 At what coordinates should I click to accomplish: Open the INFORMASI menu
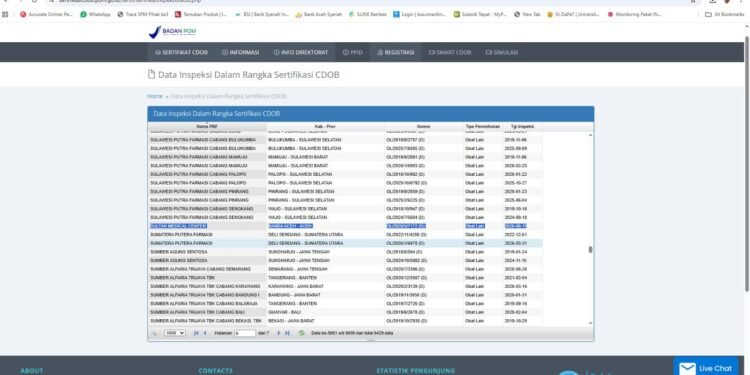tap(240, 52)
